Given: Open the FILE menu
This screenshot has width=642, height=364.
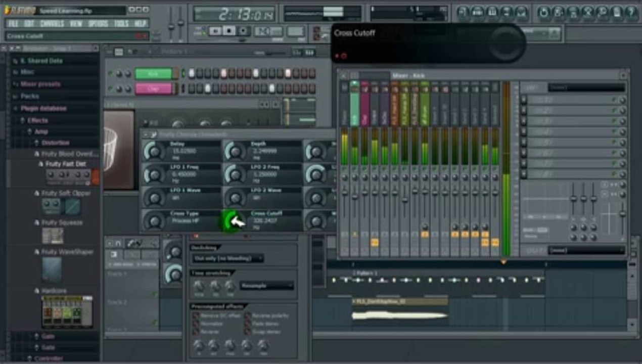Looking at the screenshot, I should [13, 23].
